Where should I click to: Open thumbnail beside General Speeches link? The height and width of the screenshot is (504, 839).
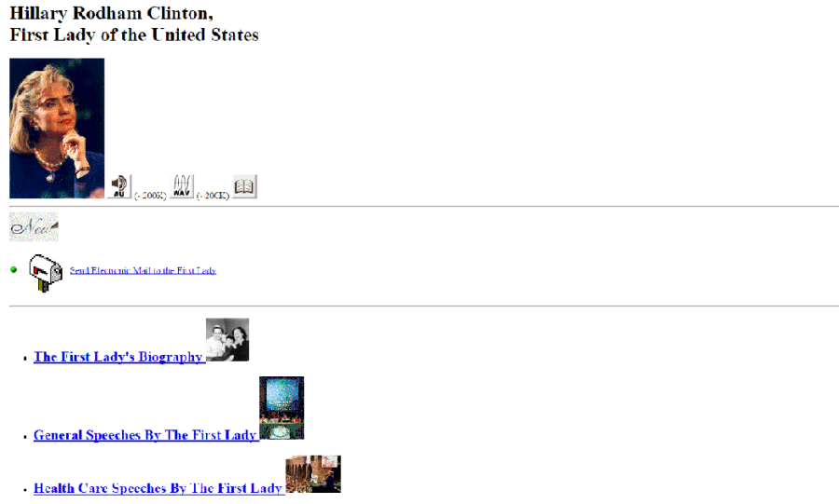[282, 408]
